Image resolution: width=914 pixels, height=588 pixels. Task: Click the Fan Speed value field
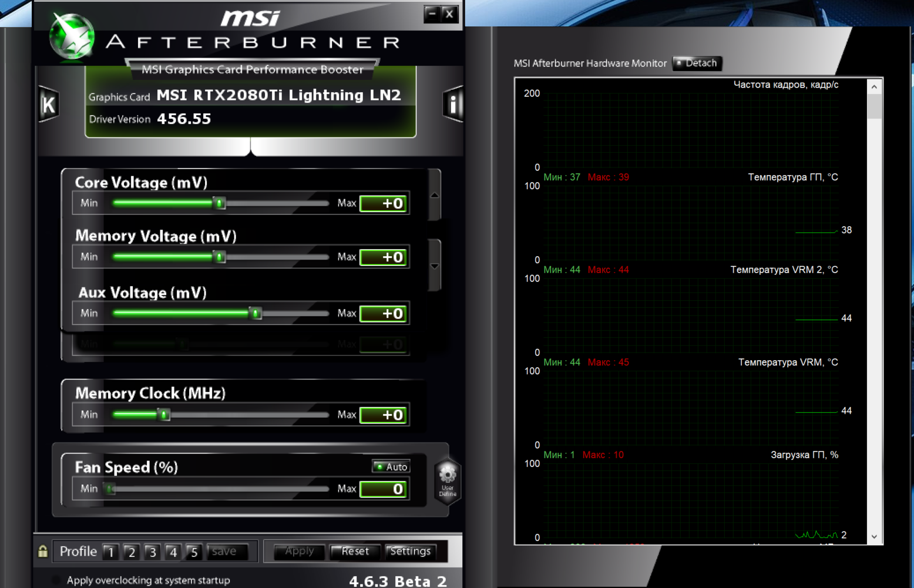[384, 489]
